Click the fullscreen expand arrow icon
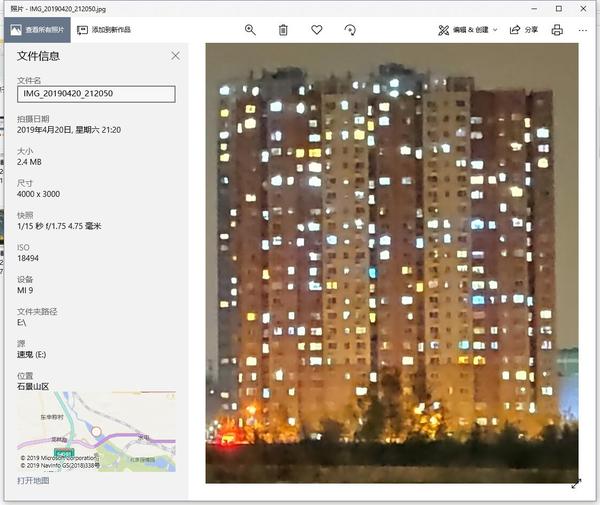The image size is (600, 505). coord(576,484)
